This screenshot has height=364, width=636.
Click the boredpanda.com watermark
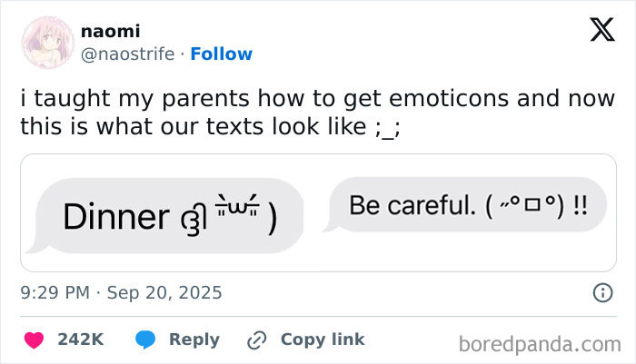pos(542,343)
